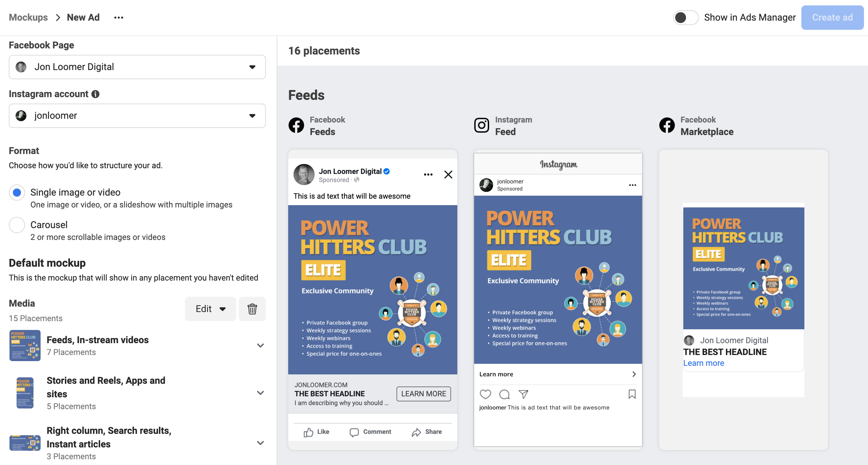
Task: Click Jon Loomer Digital name in the feed preview
Action: [350, 172]
